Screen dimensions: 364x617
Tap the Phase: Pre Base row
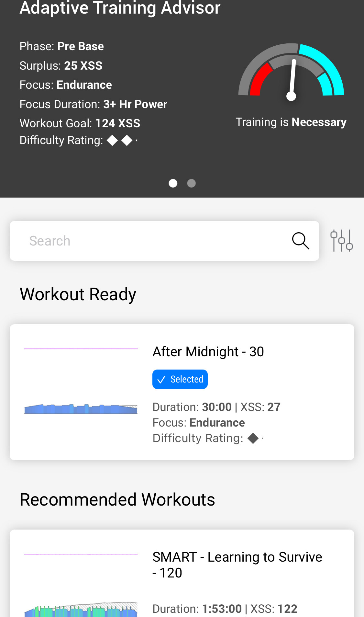[62, 46]
